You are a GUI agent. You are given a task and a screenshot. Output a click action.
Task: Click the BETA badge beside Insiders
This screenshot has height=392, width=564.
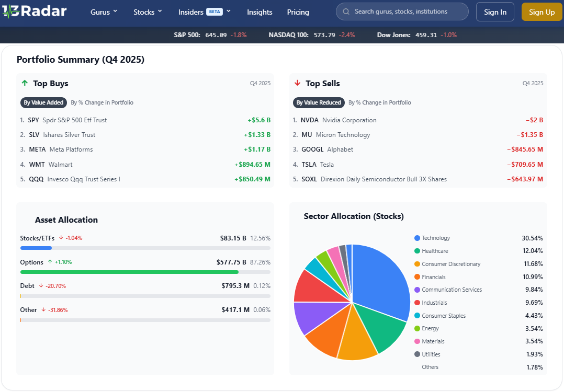(x=215, y=11)
